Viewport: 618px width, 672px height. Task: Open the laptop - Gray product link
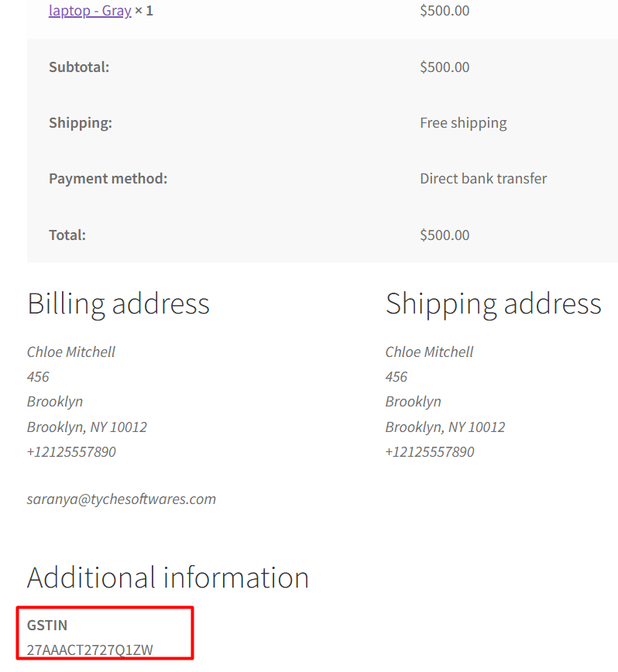point(89,11)
